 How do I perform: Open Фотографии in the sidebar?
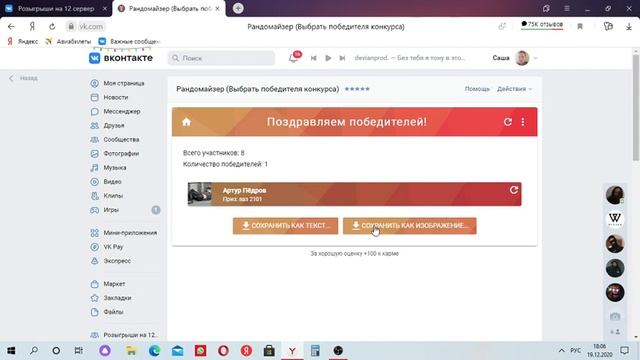click(x=121, y=153)
